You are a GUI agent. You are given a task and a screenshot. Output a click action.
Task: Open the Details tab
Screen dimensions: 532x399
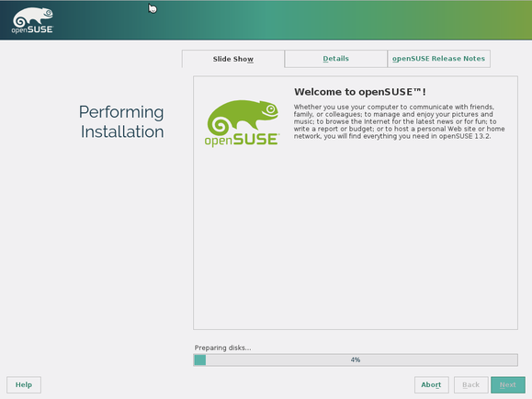[x=336, y=59]
